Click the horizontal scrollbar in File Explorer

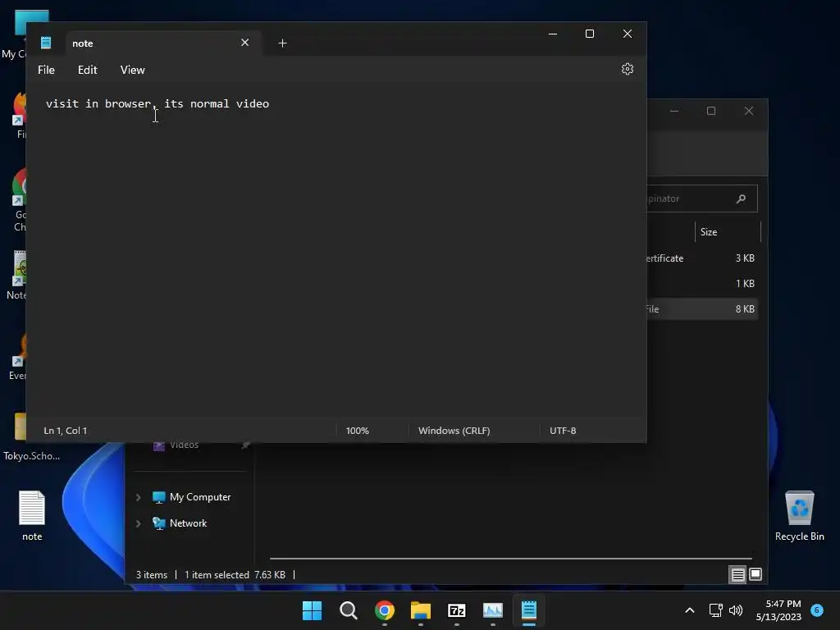(x=510, y=559)
